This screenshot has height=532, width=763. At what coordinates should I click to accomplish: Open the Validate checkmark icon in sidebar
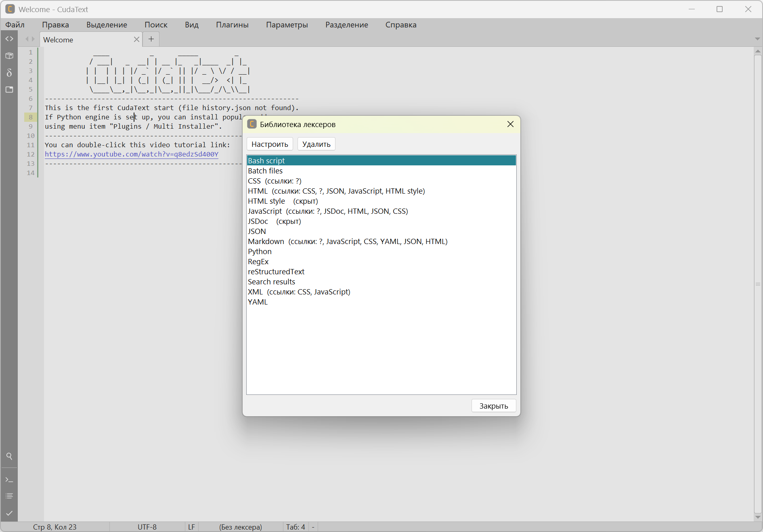[9, 513]
